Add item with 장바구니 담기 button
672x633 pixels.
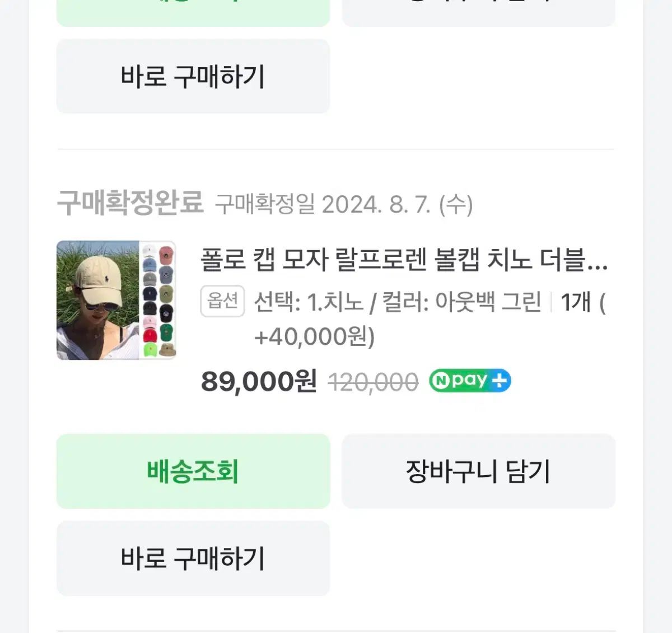click(x=478, y=471)
